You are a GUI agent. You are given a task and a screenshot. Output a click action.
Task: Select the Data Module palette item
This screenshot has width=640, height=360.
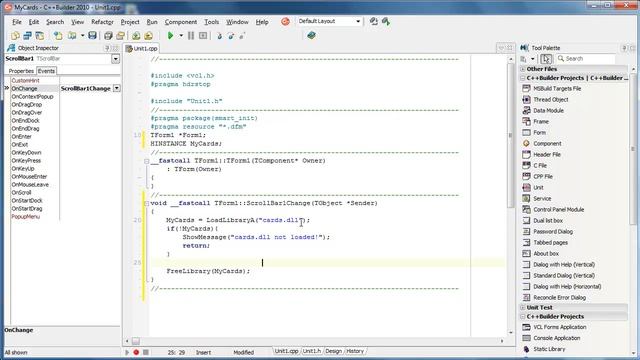(548, 111)
